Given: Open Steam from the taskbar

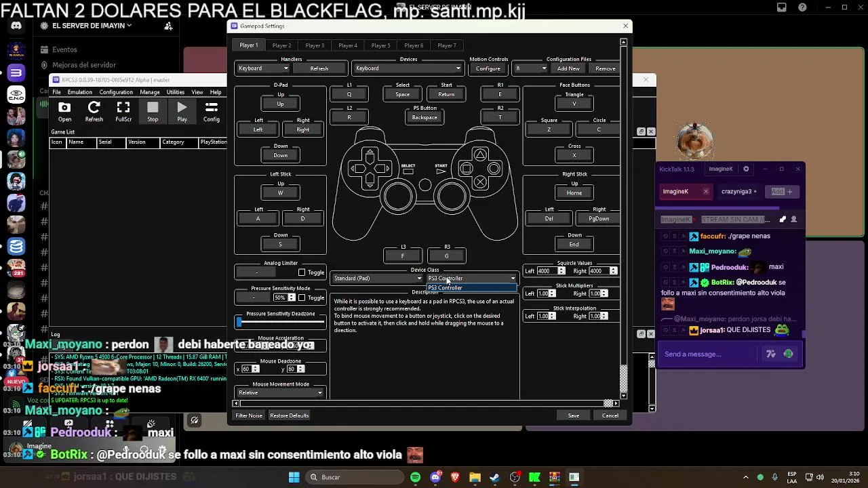Looking at the screenshot, I should click(x=494, y=477).
